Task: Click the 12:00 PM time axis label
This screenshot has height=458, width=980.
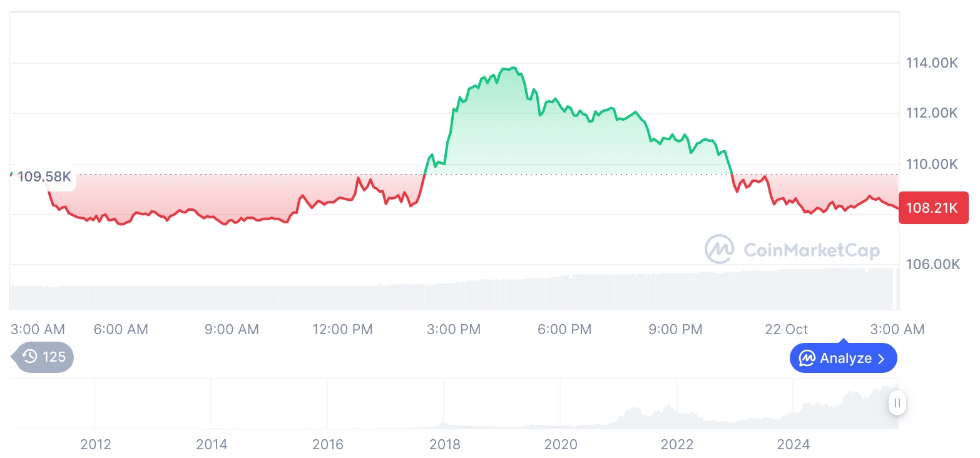Action: (342, 329)
